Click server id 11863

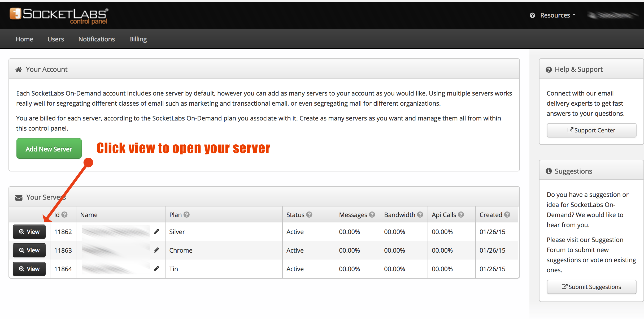pyautogui.click(x=63, y=250)
